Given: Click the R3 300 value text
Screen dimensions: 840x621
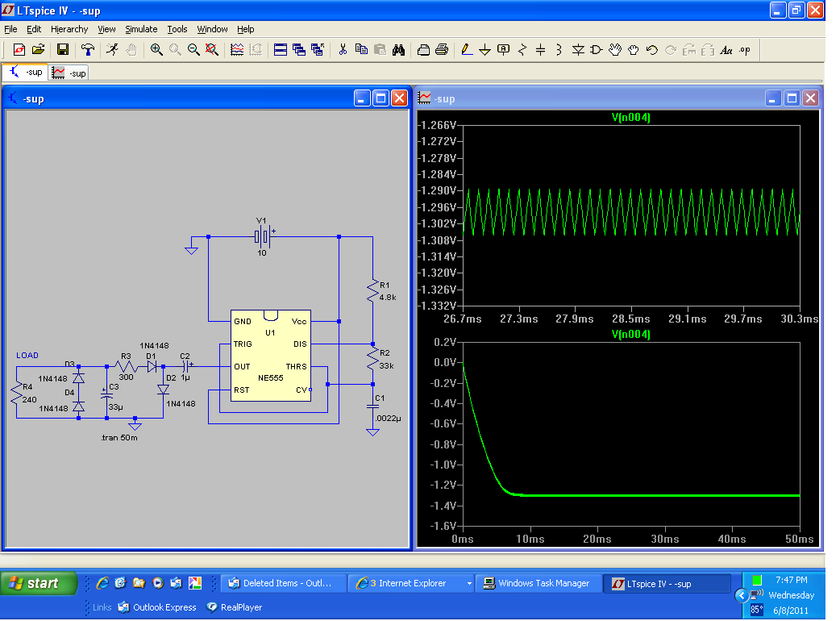Looking at the screenshot, I should [x=126, y=377].
